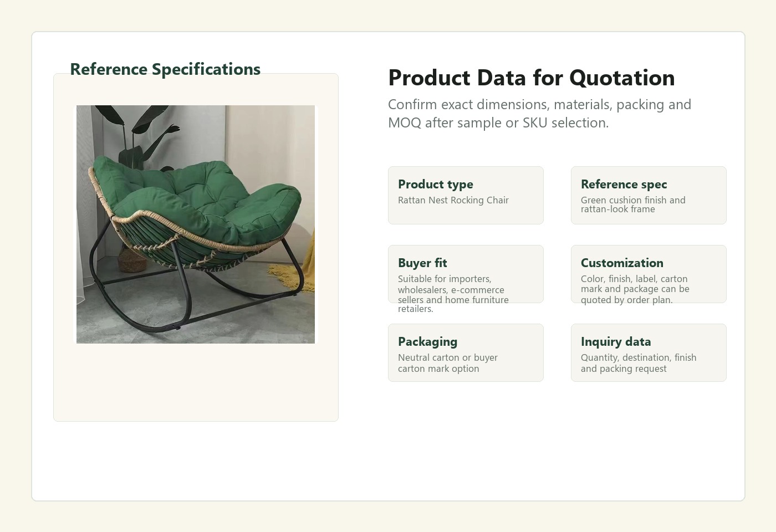Click the Product Data for Quotation title
This screenshot has width=776, height=532.
532,78
